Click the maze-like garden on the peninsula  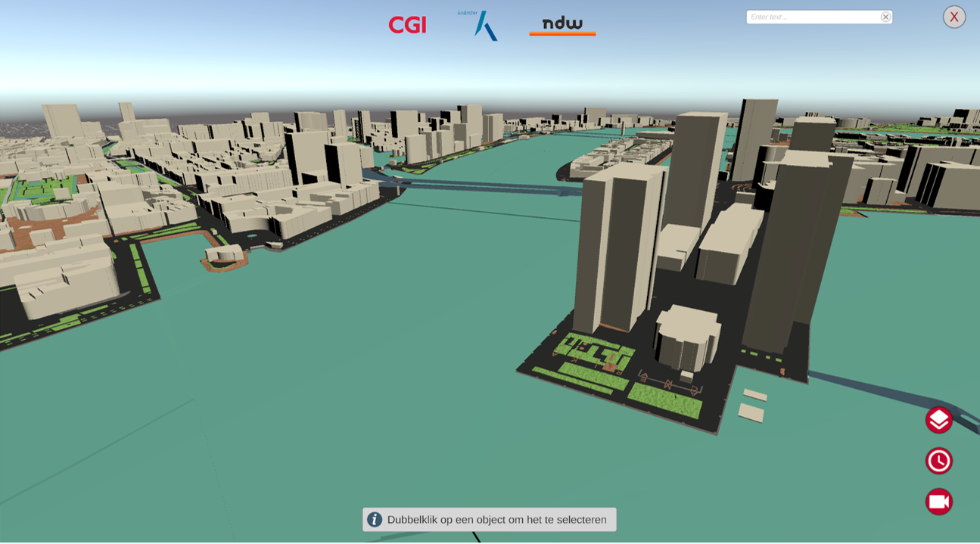pos(594,352)
